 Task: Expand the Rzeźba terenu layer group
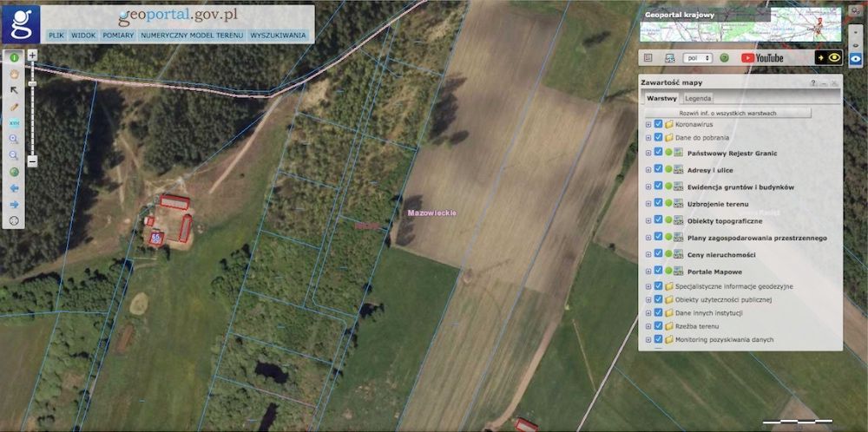point(648,326)
